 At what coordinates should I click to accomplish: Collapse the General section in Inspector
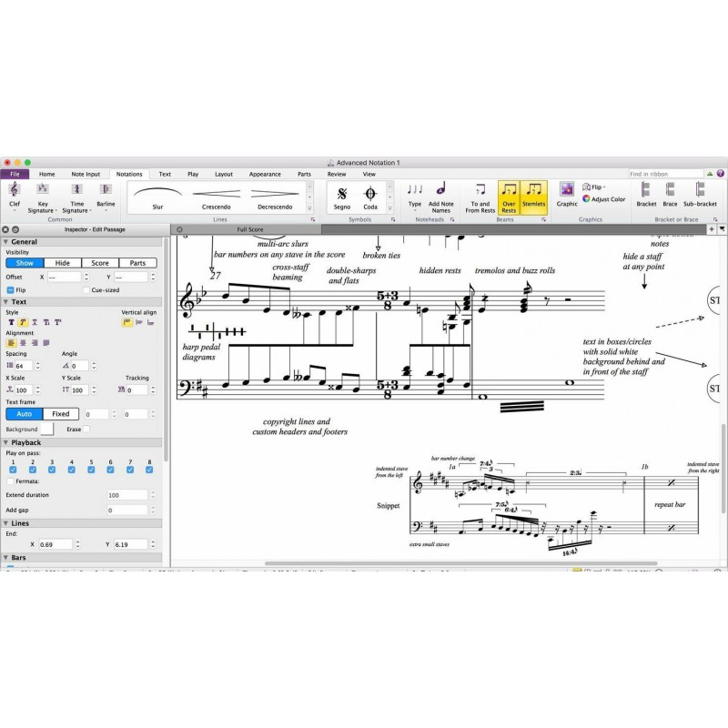coord(7,240)
